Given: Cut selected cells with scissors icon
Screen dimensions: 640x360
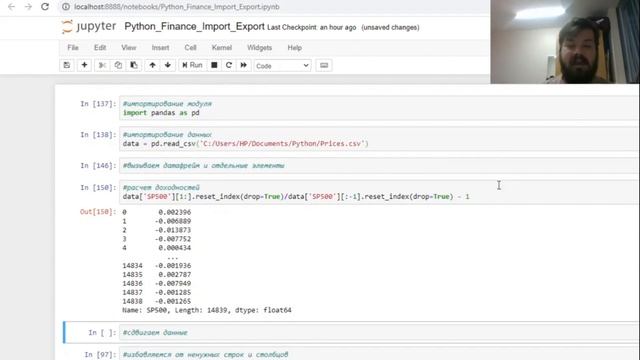Looking at the screenshot, I should pyautogui.click(x=102, y=65).
